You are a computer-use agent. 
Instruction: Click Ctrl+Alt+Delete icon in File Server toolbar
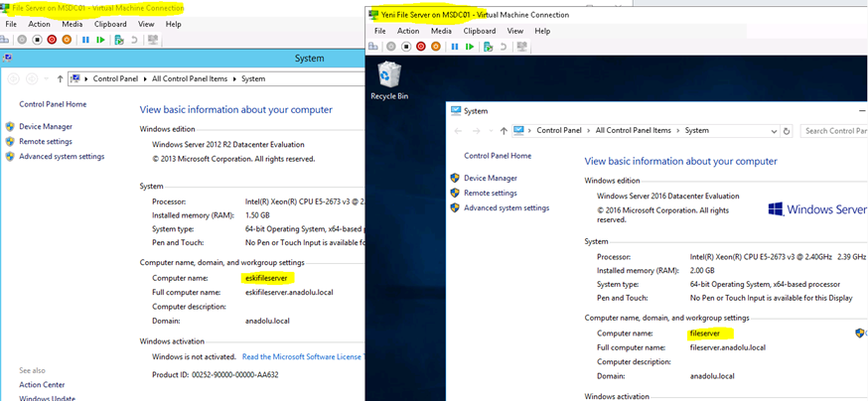pos(5,40)
